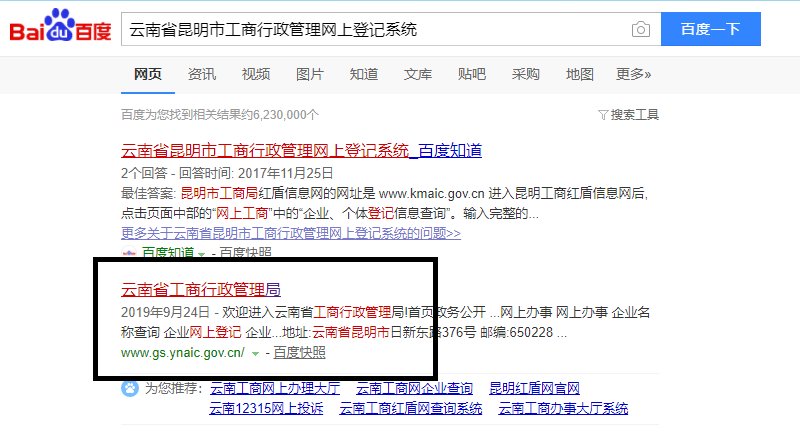800x440 pixels.
Task: Open suggestion 昆明红盾网官网
Action: click(534, 388)
